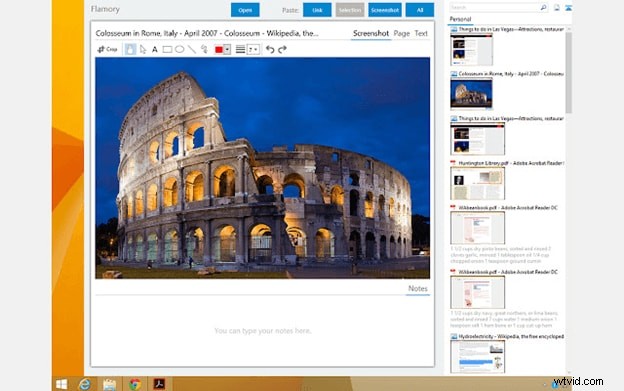Launch Google Chrome from the taskbar
Screen dimensions: 624x391
[135, 384]
